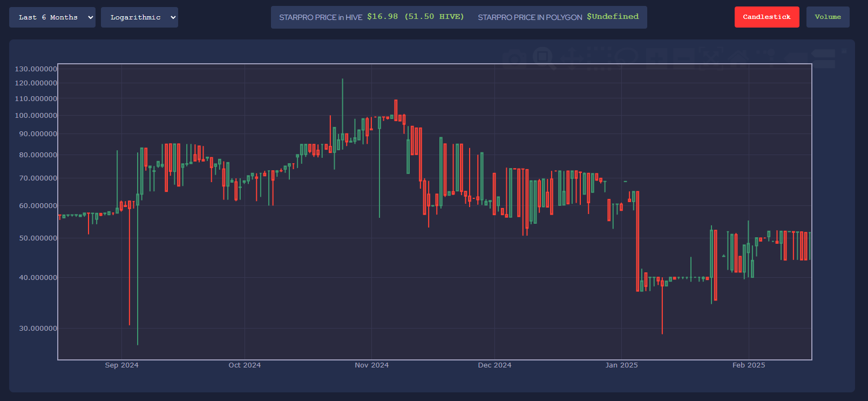
Task: Select the Zoom magnifier tool in modebar
Action: (544, 58)
